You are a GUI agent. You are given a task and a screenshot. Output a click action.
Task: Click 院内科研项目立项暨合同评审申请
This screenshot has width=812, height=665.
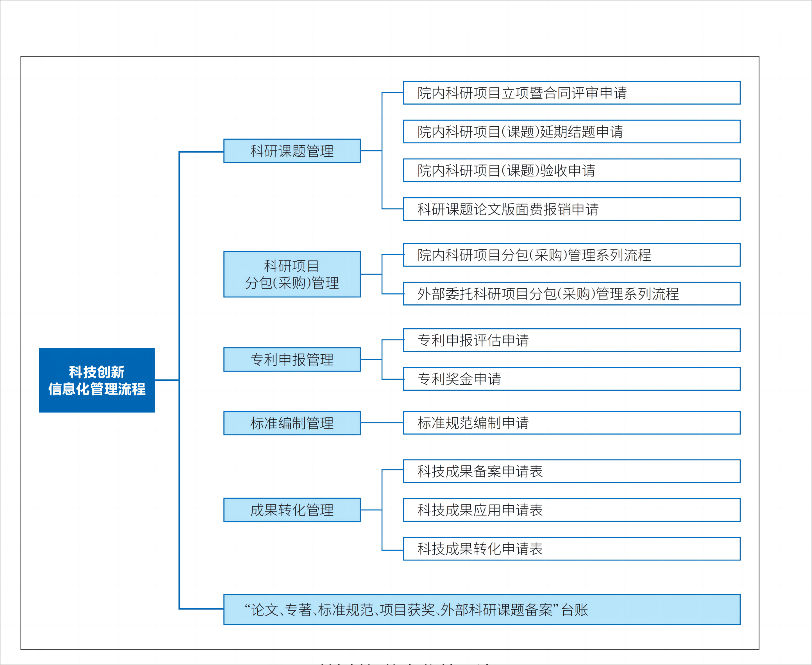572,93
